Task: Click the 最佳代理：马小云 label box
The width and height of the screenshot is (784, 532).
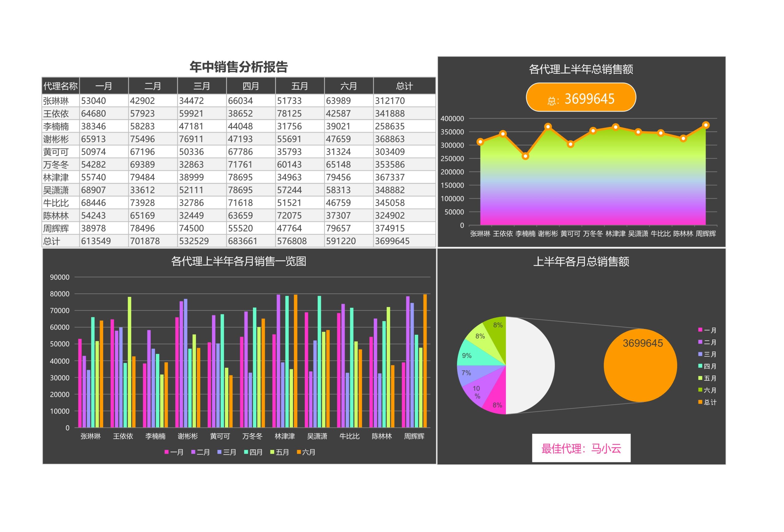Action: click(x=581, y=448)
